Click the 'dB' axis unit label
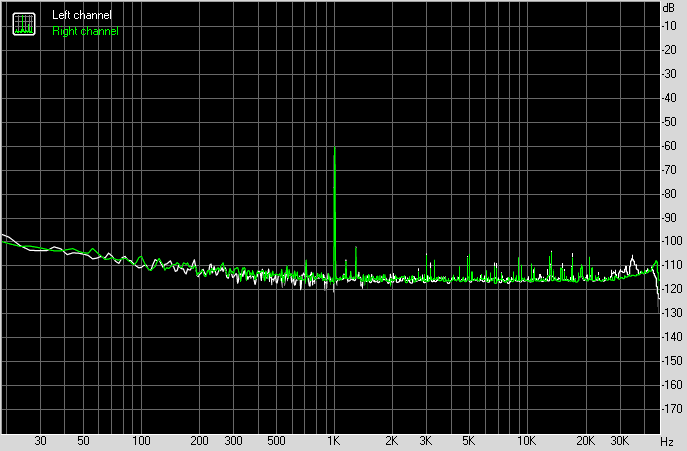Image resolution: width=687 pixels, height=451 pixels. (x=669, y=8)
